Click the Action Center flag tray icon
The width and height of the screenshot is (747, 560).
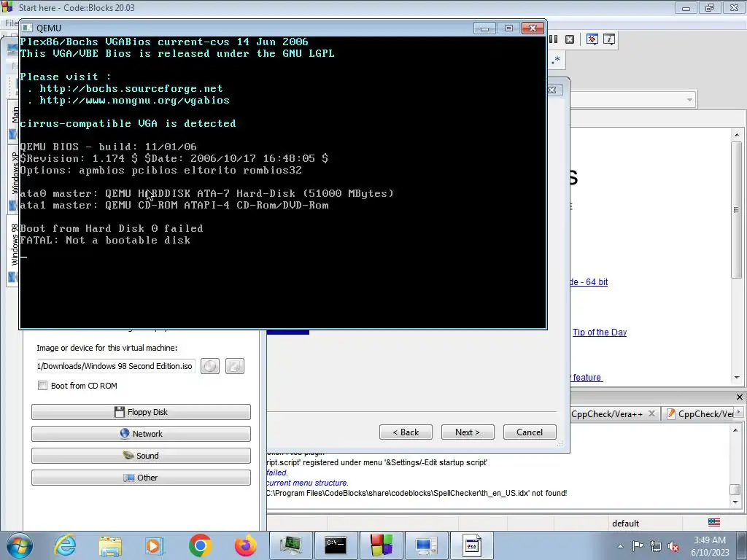638,546
